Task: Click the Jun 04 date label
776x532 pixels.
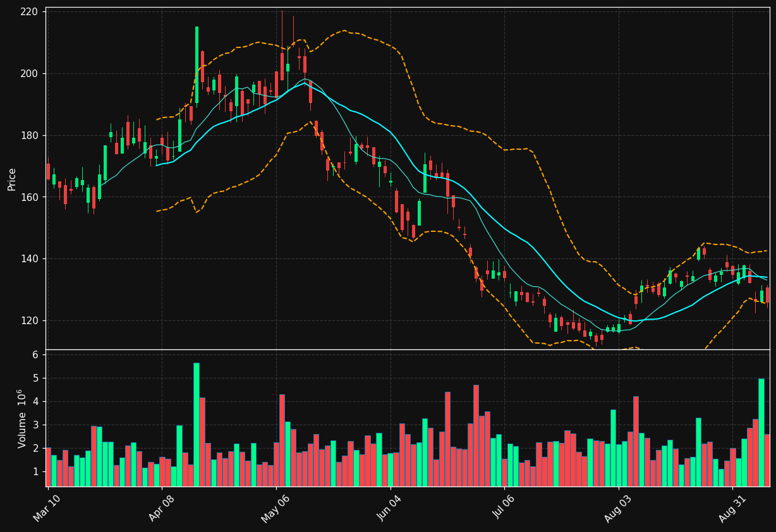Action: 390,509
